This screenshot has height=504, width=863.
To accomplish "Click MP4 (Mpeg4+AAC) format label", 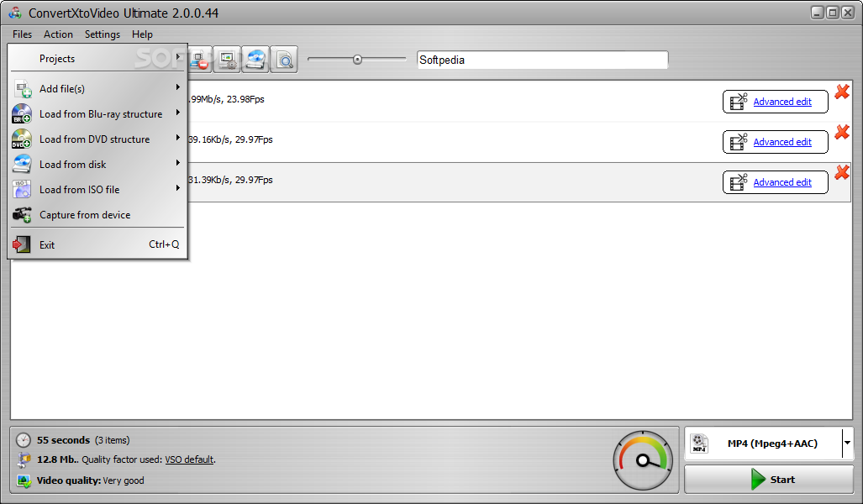I will click(x=772, y=444).
